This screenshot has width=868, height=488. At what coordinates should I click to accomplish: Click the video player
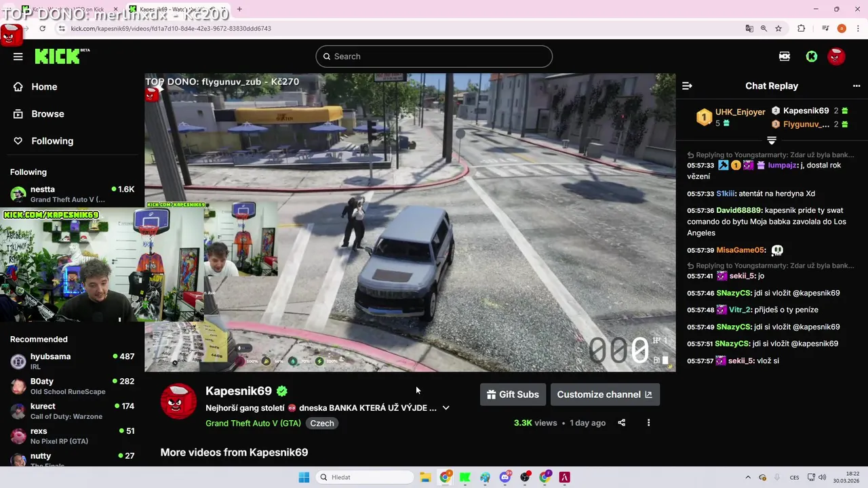tap(410, 222)
